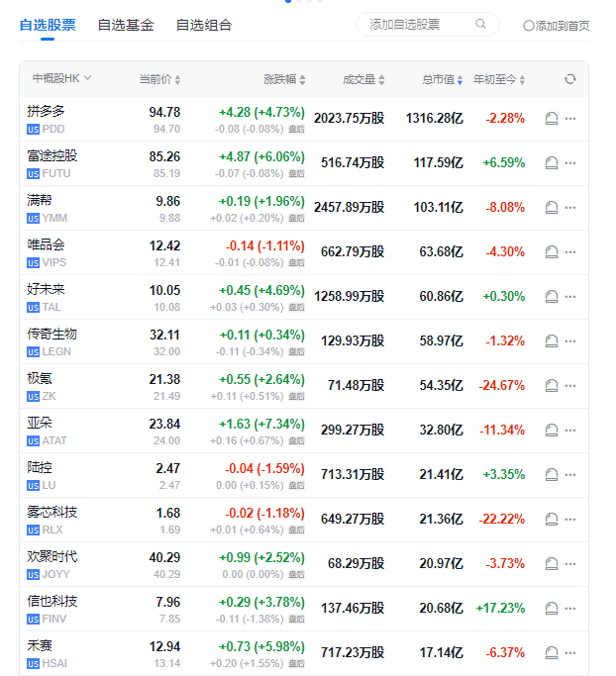Open the ellipsis menu for 禾赛

point(570,652)
